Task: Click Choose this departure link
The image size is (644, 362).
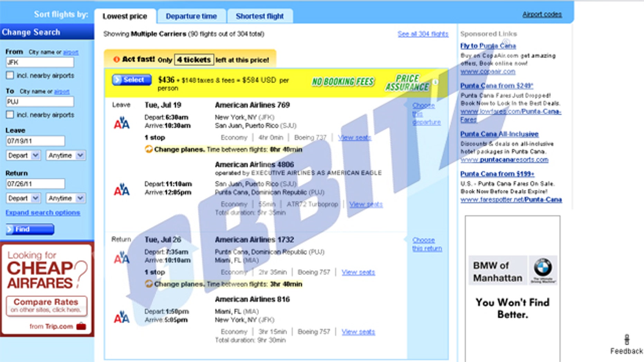Action: click(x=426, y=114)
